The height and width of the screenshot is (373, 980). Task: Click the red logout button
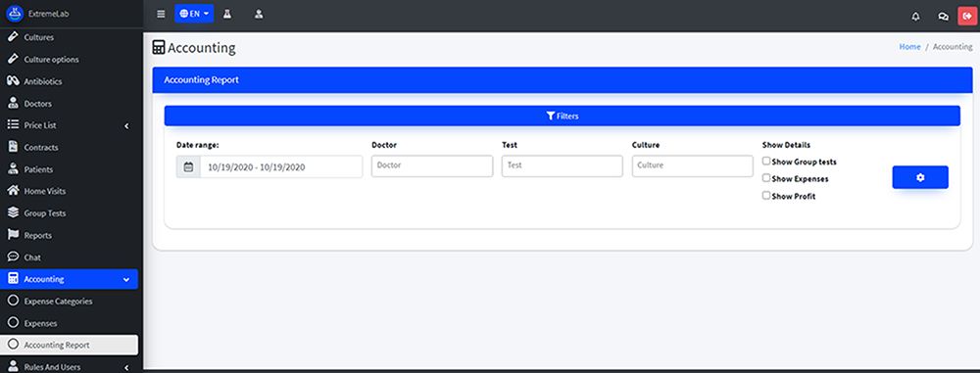click(x=967, y=16)
